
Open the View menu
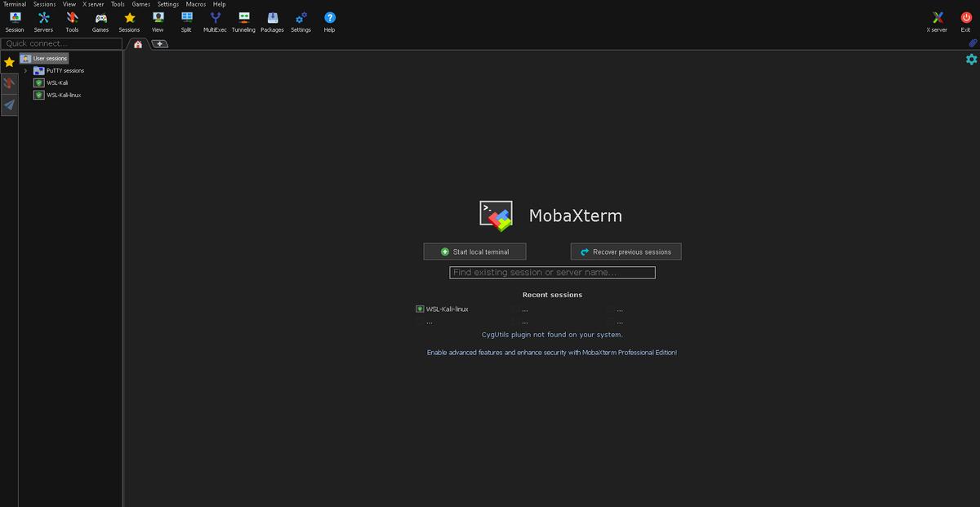(x=69, y=4)
